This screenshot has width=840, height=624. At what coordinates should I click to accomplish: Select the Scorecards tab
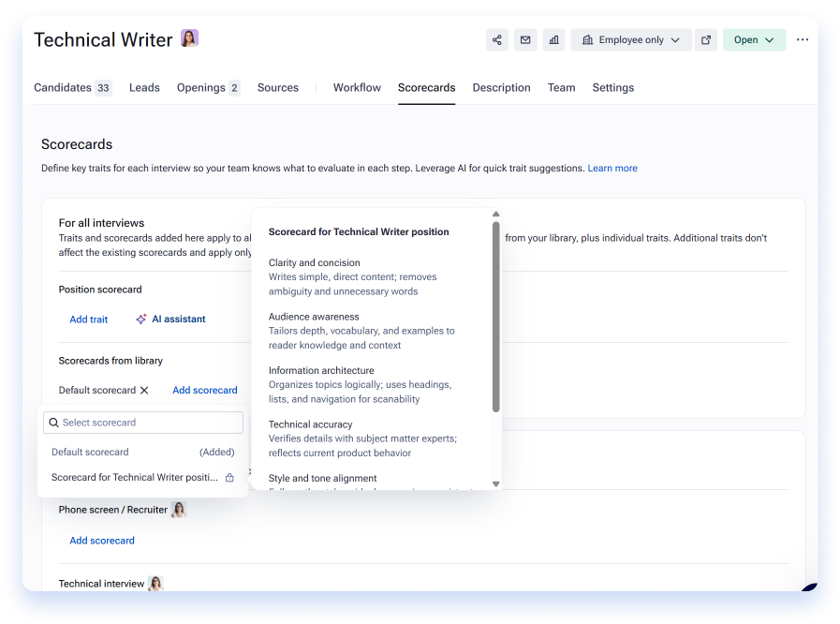pyautogui.click(x=426, y=87)
